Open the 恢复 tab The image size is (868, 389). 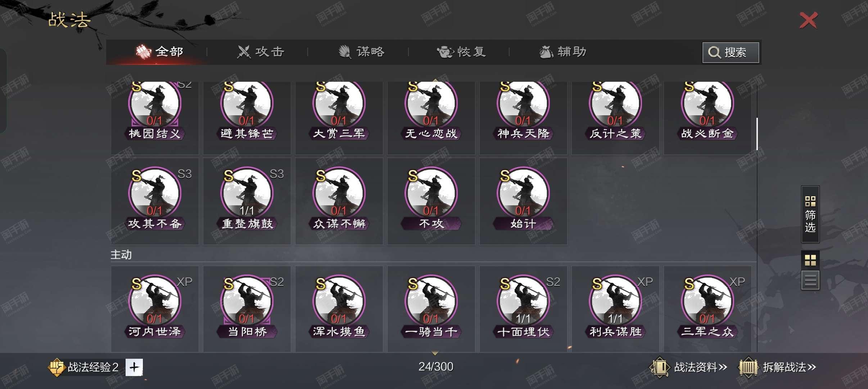(462, 52)
